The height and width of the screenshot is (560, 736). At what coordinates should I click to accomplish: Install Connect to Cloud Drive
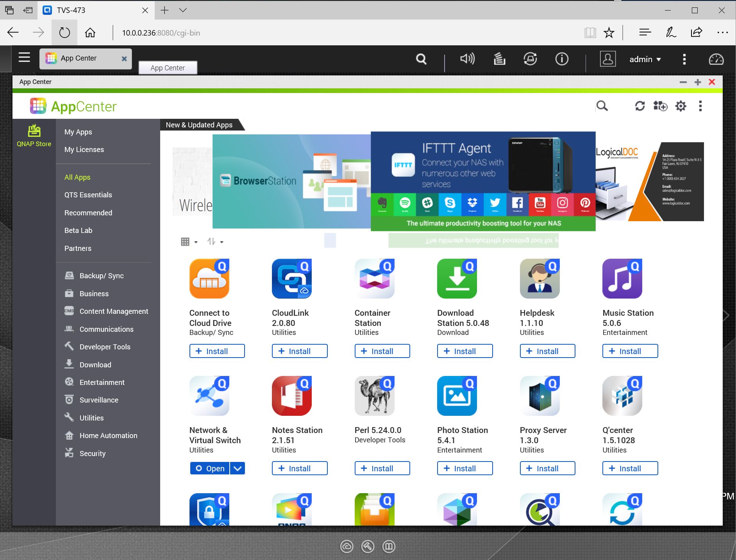[217, 351]
